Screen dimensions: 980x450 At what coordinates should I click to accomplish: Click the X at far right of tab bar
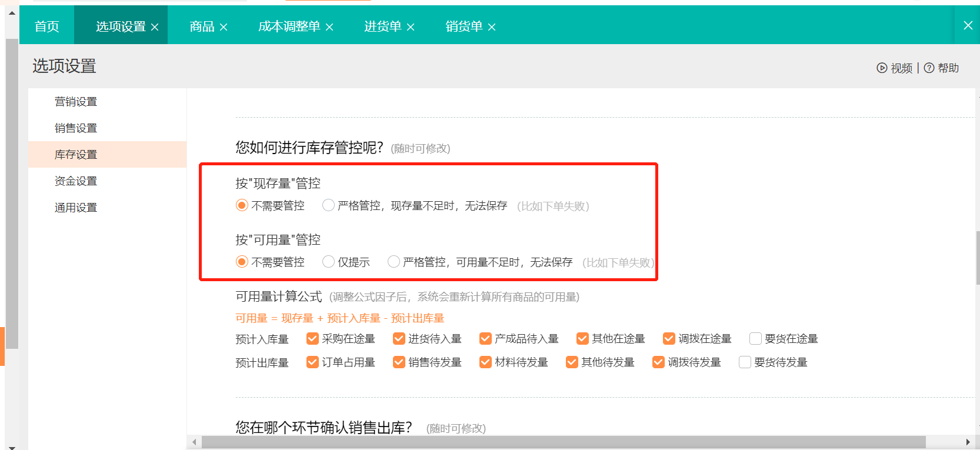[968, 25]
